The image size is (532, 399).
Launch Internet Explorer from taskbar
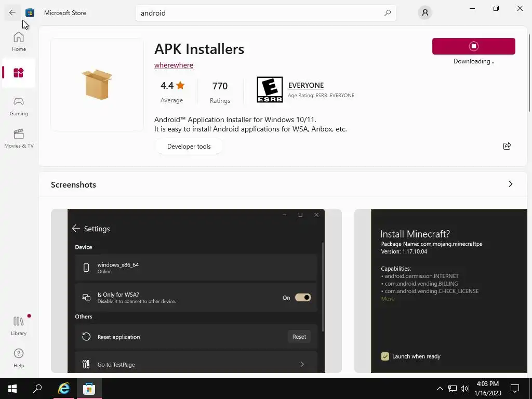tap(63, 389)
